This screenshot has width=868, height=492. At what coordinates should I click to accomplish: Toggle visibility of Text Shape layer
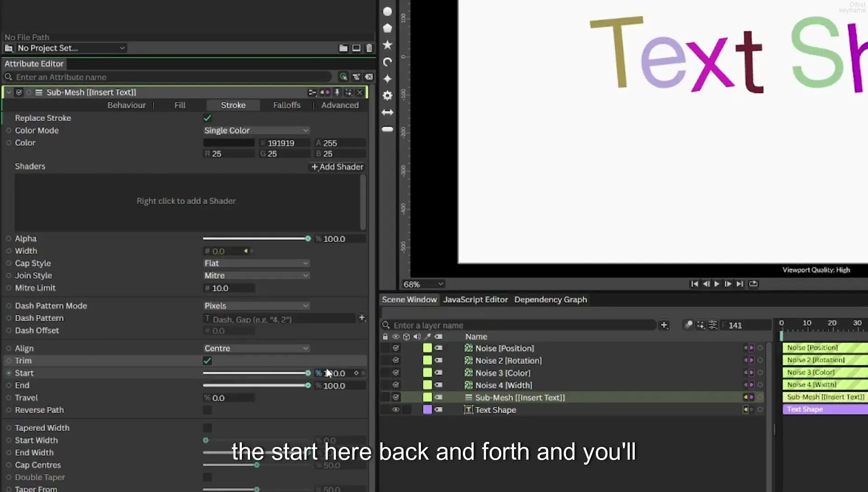(x=396, y=410)
